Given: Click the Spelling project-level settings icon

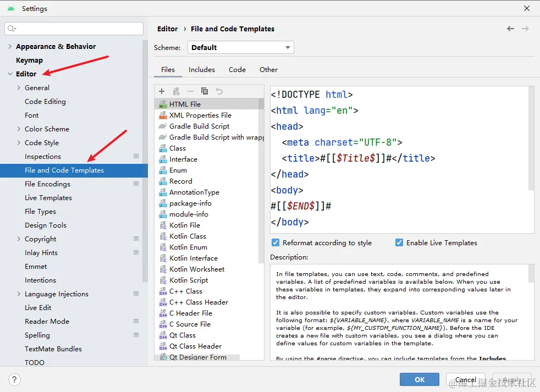Looking at the screenshot, I should 136,335.
